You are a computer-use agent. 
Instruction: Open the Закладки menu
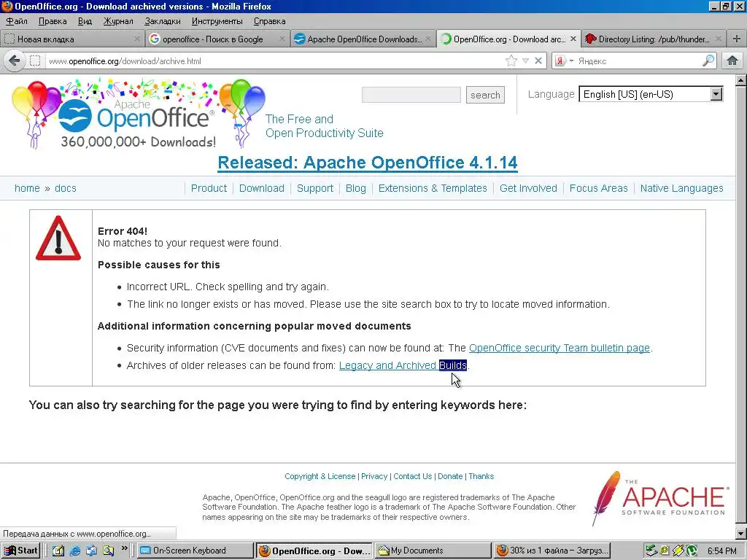tap(163, 21)
